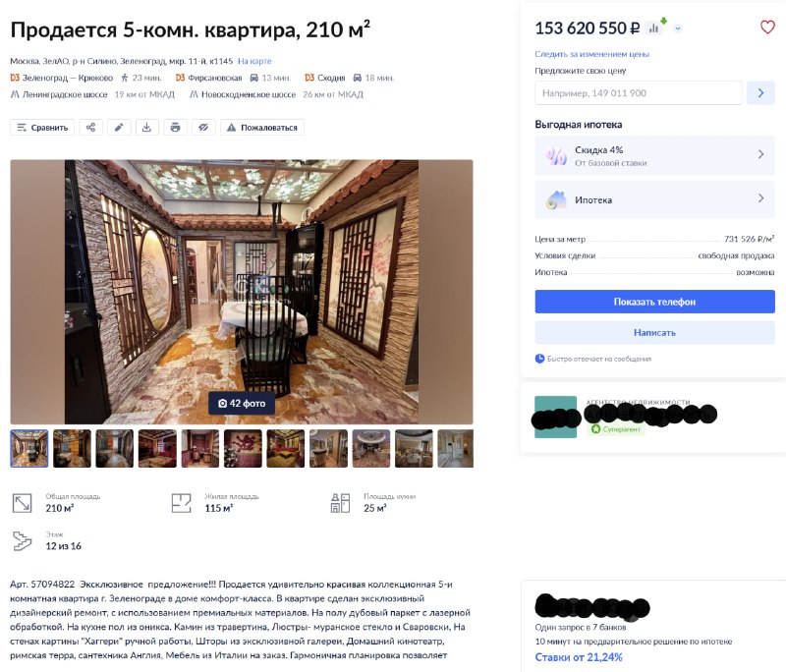This screenshot has width=786, height=672.
Task: Submit the offered price with arrow button
Action: click(x=760, y=92)
